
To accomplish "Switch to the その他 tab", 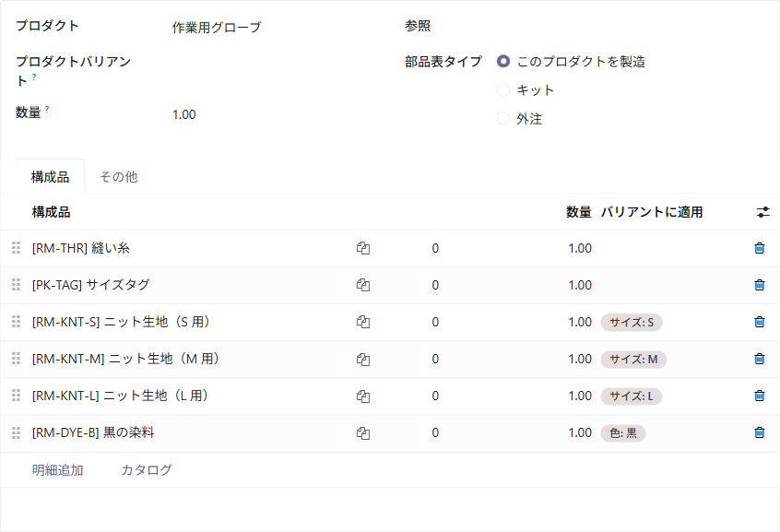I will click(x=118, y=177).
